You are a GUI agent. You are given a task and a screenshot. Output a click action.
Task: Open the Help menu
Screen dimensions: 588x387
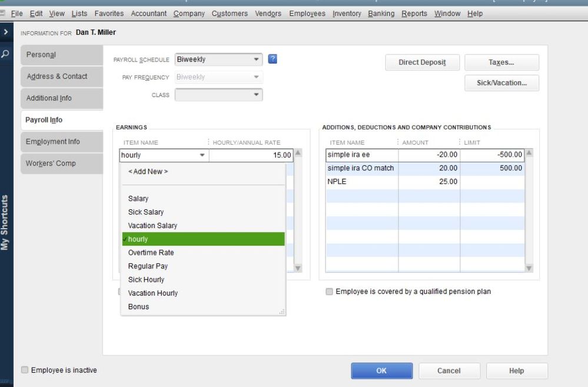click(x=475, y=14)
